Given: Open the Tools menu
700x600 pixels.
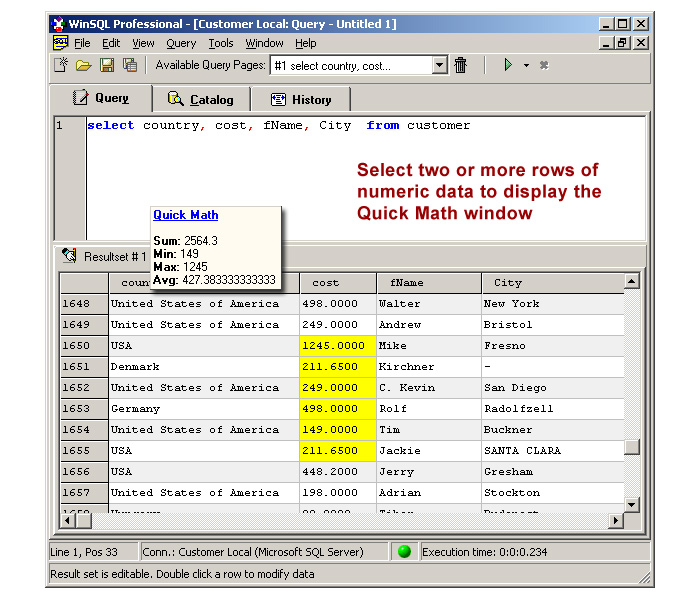Looking at the screenshot, I should click(x=221, y=43).
